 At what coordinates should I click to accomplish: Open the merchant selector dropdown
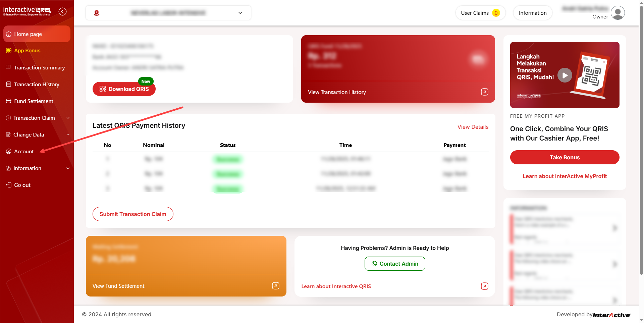[x=168, y=13]
